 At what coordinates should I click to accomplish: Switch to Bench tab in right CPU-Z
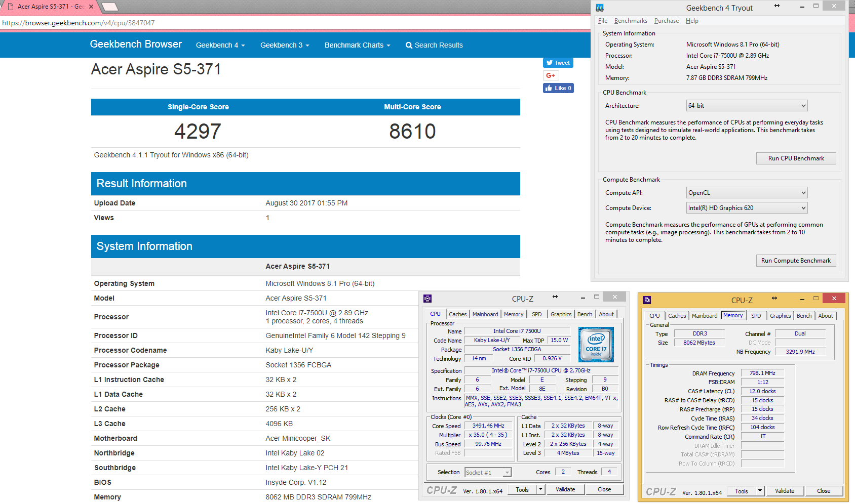coord(804,316)
